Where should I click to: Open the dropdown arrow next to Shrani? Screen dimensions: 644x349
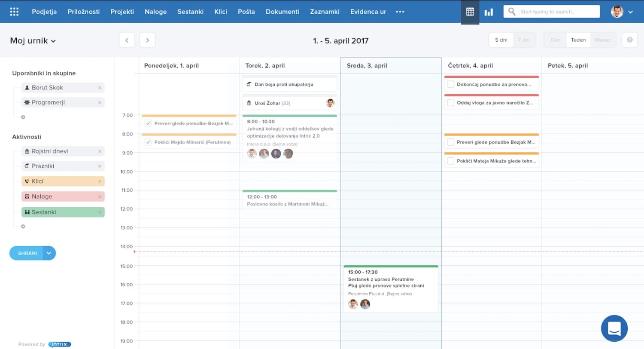click(x=49, y=253)
